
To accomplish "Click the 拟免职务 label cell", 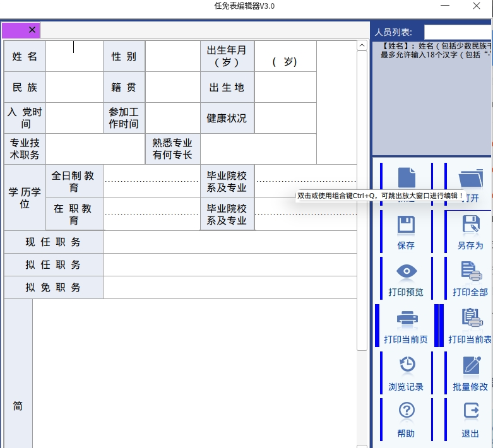I will point(54,287).
